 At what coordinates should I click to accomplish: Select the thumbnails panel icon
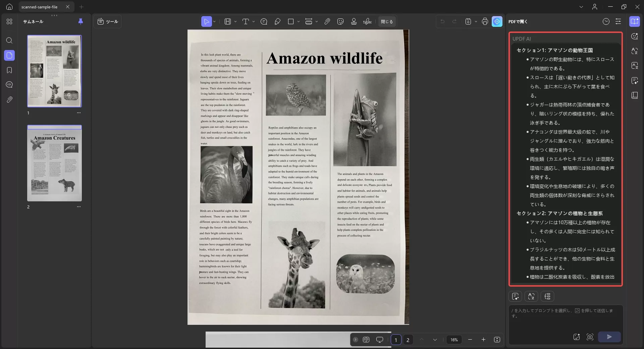9,55
